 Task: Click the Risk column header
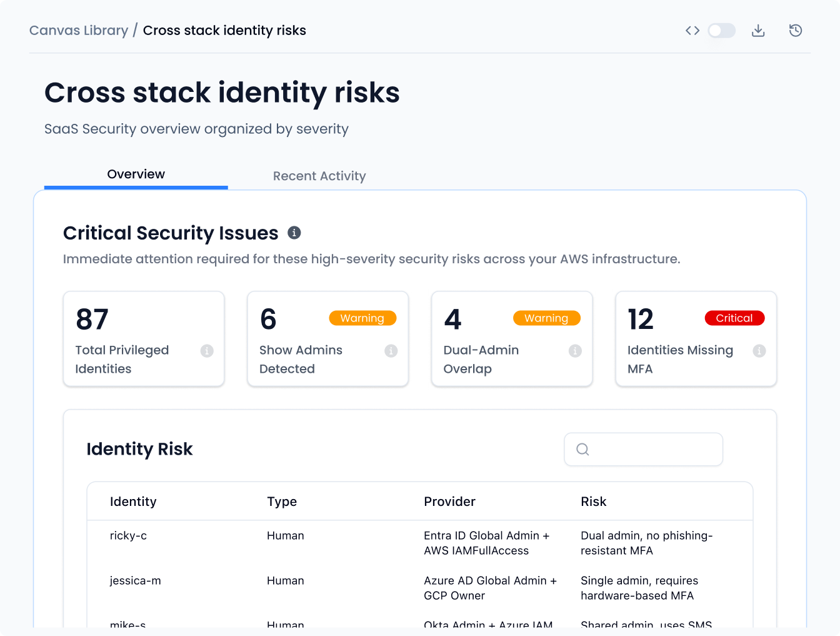593,501
